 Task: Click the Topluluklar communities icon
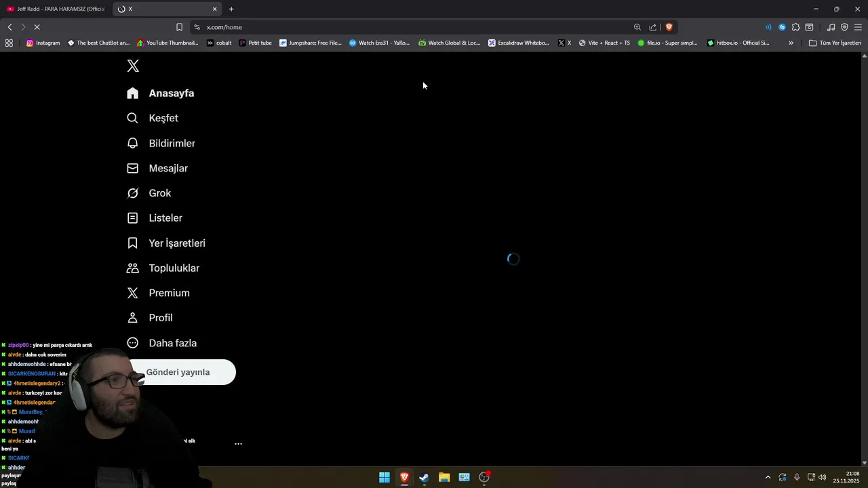pos(133,268)
